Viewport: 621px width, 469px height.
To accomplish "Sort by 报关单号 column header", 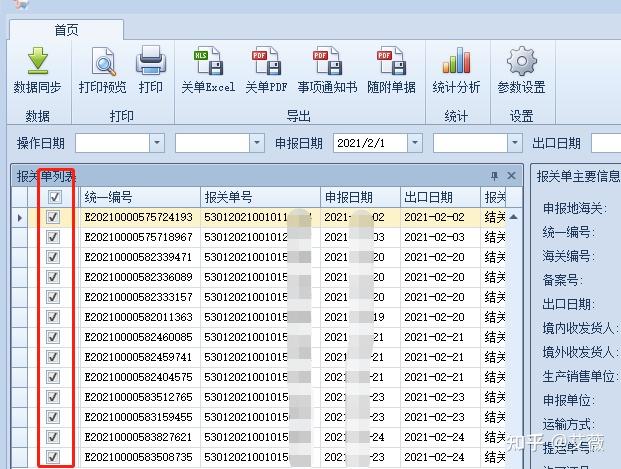I will pos(260,197).
